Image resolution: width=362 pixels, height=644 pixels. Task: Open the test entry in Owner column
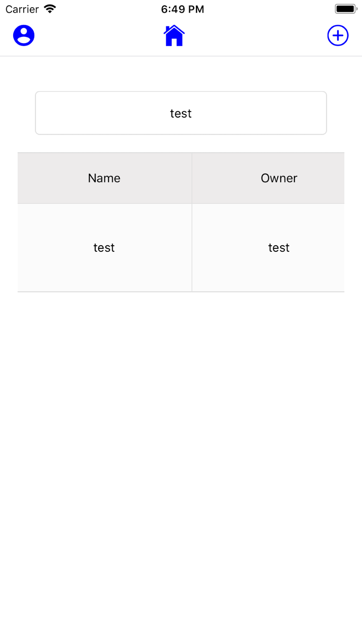(x=268, y=248)
